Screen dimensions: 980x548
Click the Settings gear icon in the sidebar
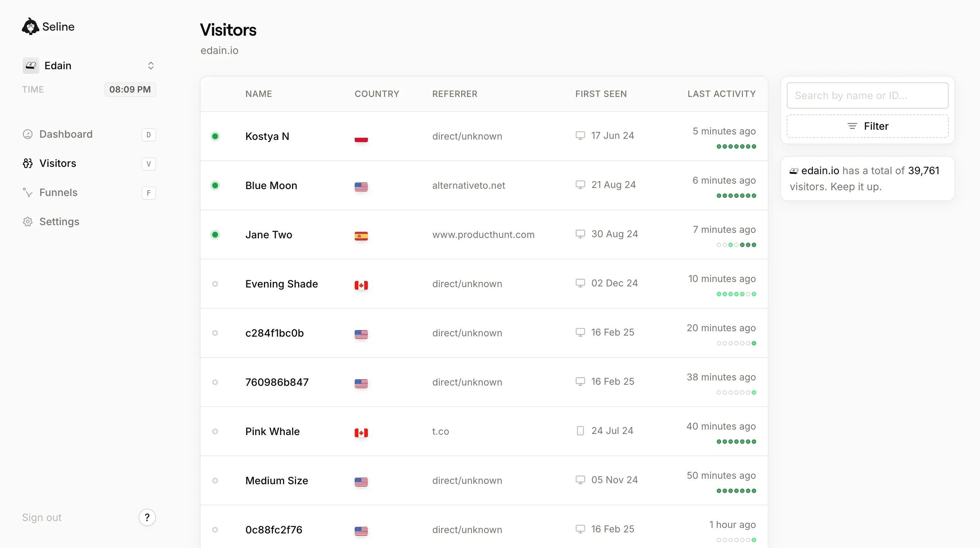(27, 222)
